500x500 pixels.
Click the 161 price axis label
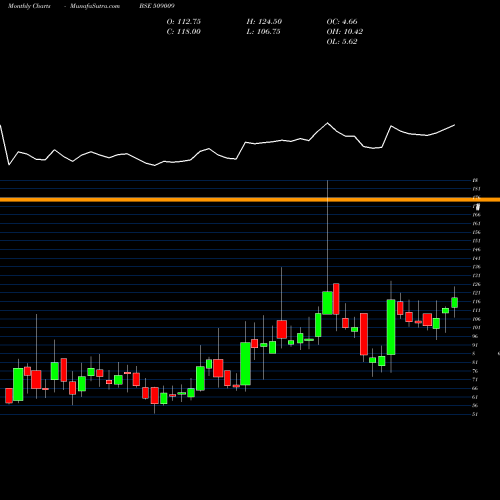(476, 224)
